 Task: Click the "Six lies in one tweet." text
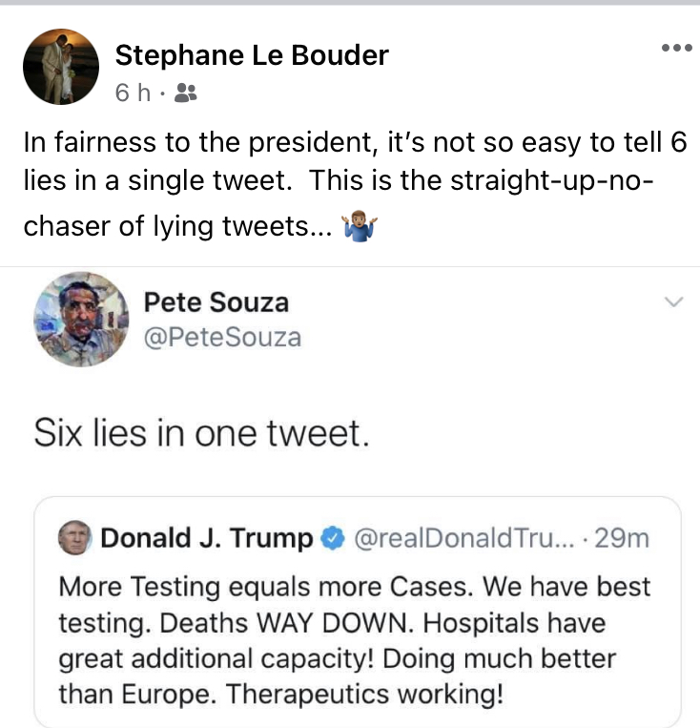200,433
